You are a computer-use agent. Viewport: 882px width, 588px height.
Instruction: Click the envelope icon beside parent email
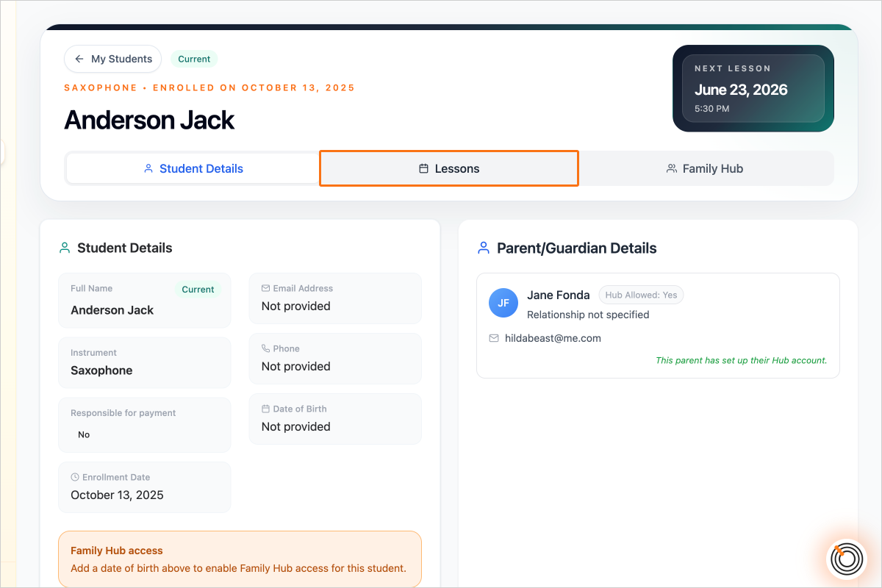coord(494,338)
